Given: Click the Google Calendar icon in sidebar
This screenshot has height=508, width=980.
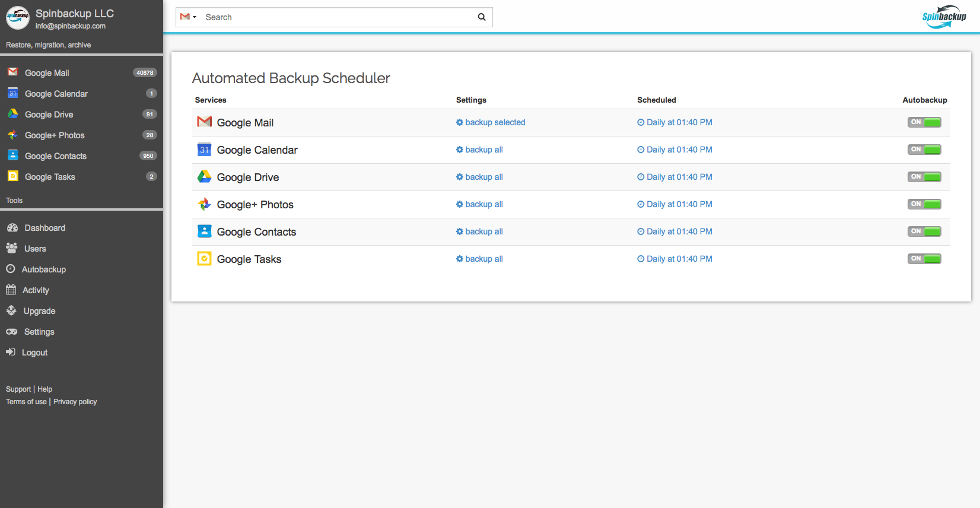Looking at the screenshot, I should [13, 93].
